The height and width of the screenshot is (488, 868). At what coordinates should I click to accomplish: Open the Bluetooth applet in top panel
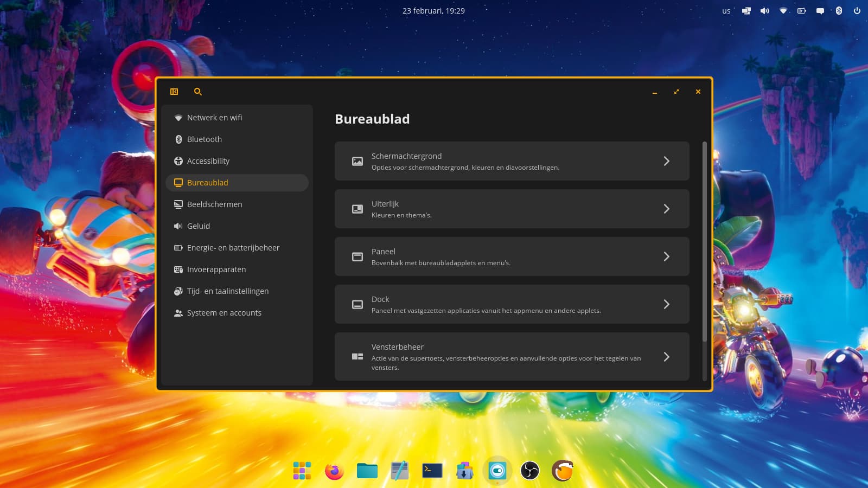click(x=839, y=11)
